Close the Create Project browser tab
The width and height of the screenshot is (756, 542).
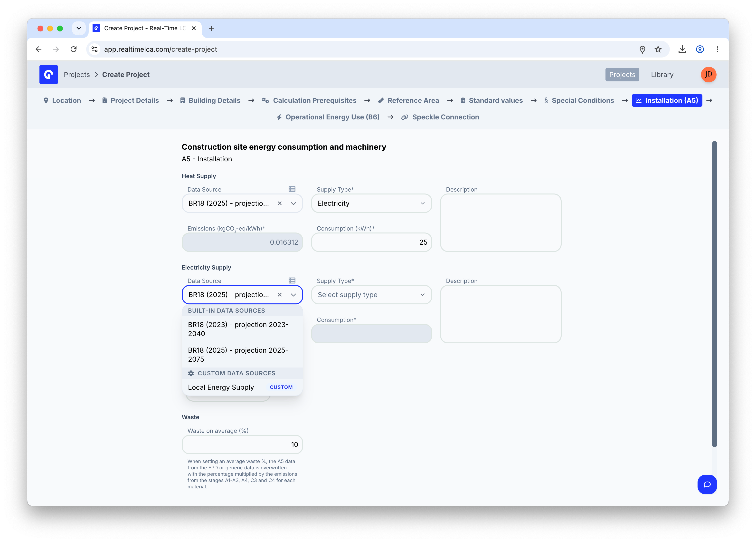point(194,28)
